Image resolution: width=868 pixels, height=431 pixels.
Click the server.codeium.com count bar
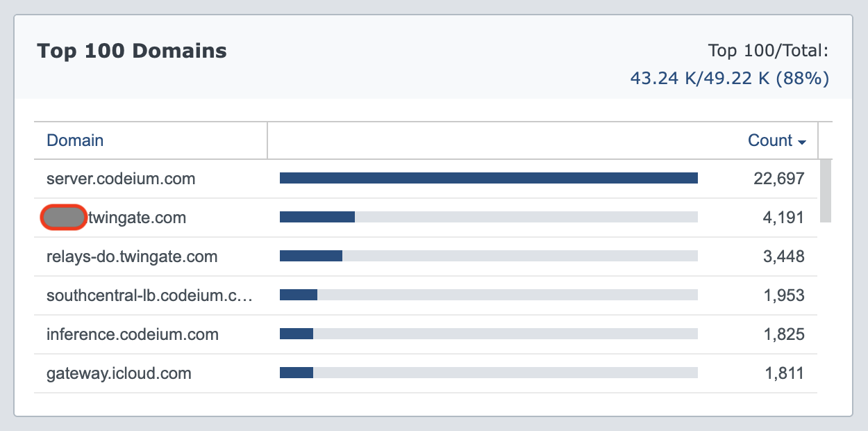click(x=488, y=179)
